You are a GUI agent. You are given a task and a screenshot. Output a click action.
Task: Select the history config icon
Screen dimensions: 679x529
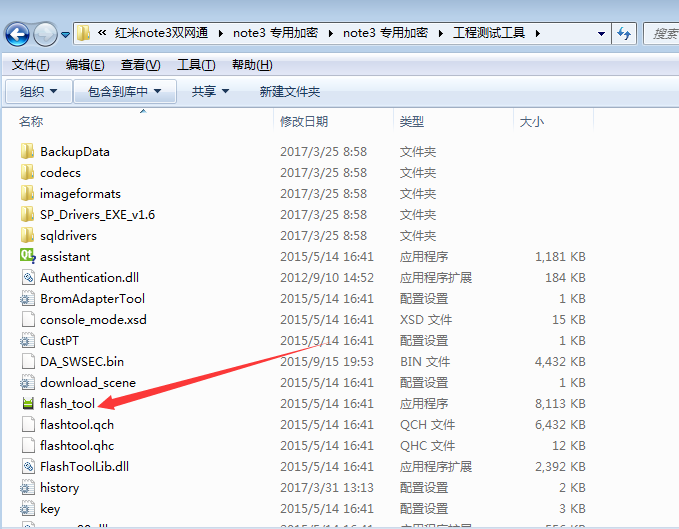coord(27,487)
